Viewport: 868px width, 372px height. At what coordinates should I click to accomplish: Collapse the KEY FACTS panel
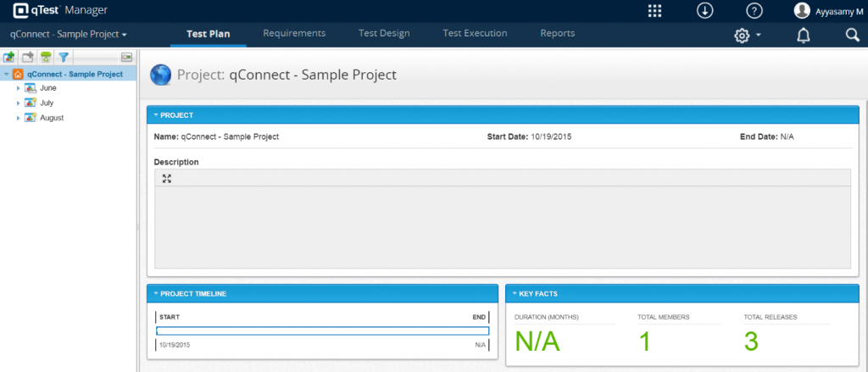tap(515, 293)
